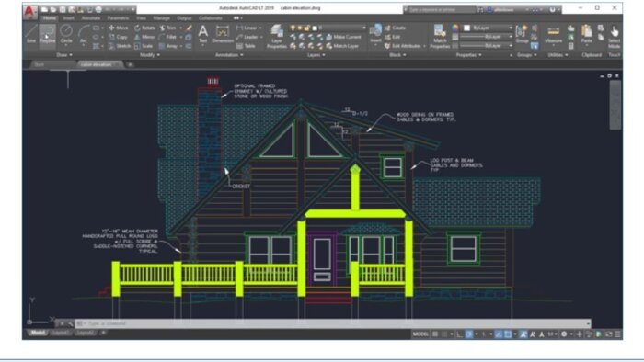Toggle snap mode in status bar
The height and width of the screenshot is (362, 644).
(x=444, y=334)
